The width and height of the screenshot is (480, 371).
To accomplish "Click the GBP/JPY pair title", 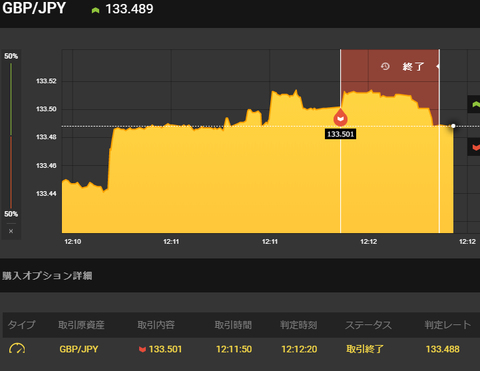I will click(34, 8).
